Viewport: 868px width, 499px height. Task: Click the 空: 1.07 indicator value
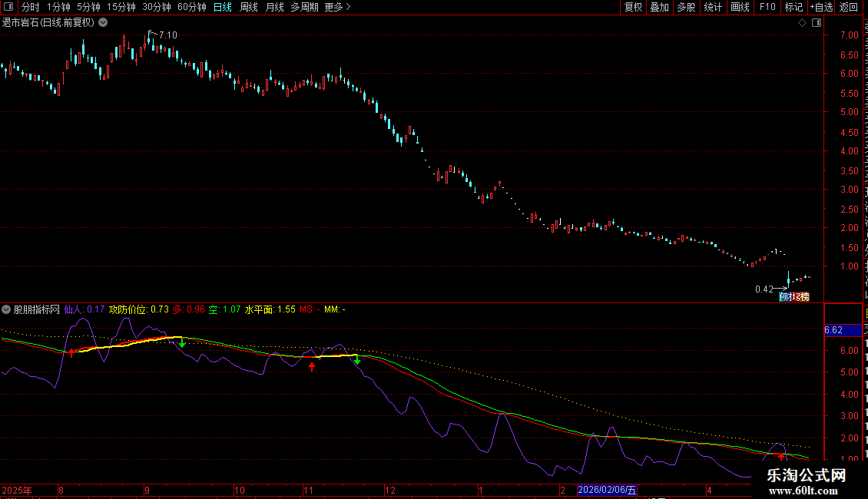225,309
